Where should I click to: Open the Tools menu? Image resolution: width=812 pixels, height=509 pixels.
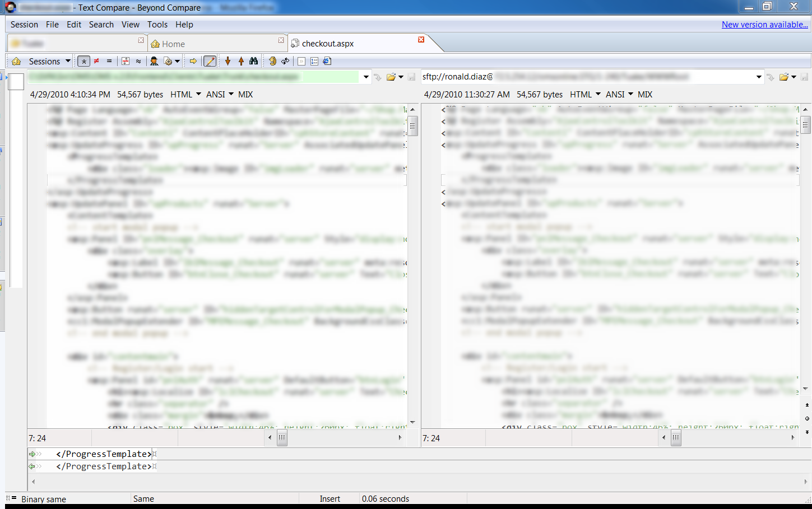click(157, 25)
